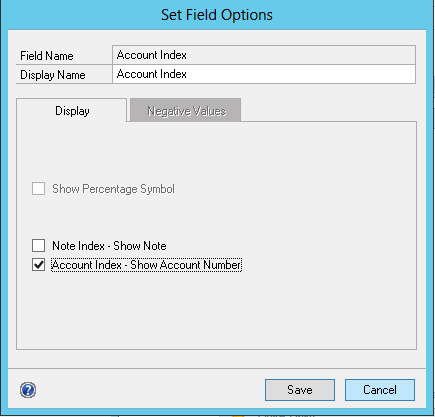Click the Display Name label
Image resolution: width=435 pixels, height=417 pixels.
53,75
